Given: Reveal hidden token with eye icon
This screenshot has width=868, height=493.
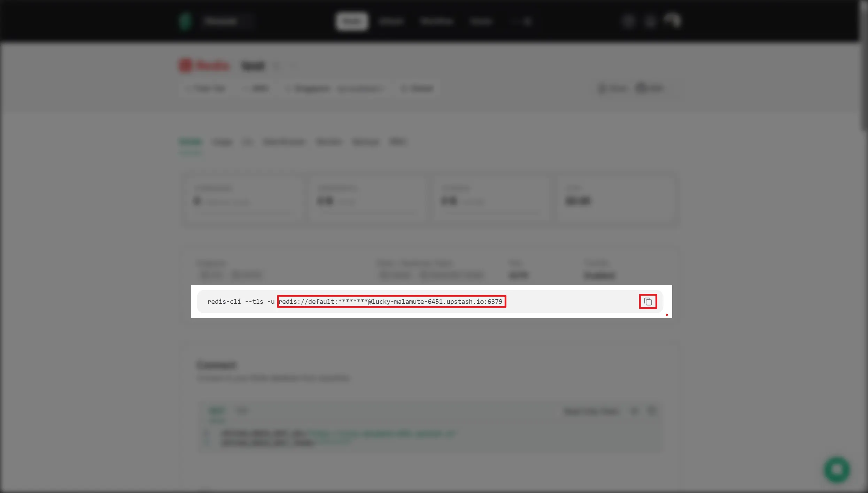Looking at the screenshot, I should 634,411.
